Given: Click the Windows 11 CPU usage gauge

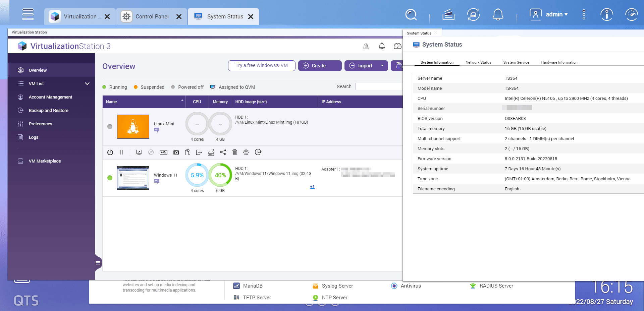Looking at the screenshot, I should pos(197,175).
